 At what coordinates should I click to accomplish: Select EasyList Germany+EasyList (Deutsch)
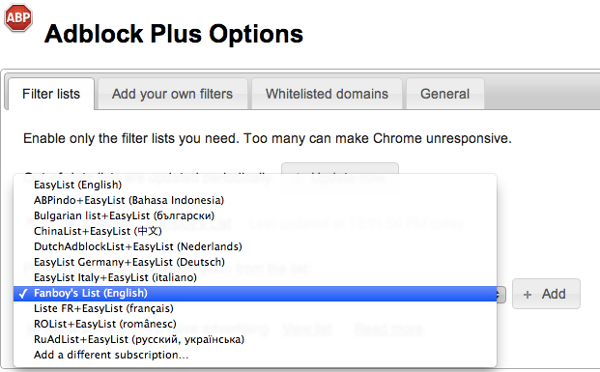tap(255, 262)
